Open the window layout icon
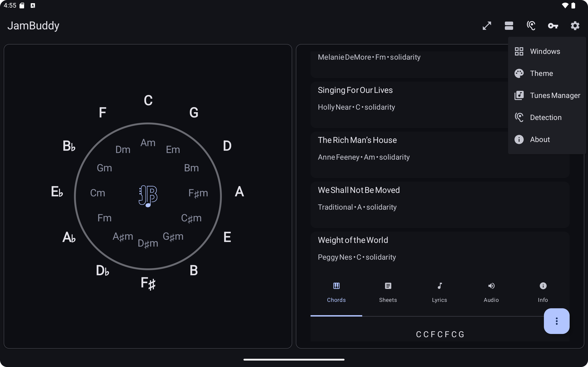Viewport: 588px width, 367px height. point(509,25)
